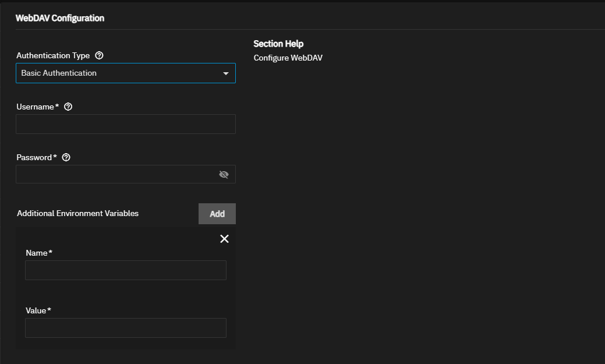
Task: Toggle password visibility with the eye icon
Action: tap(224, 174)
